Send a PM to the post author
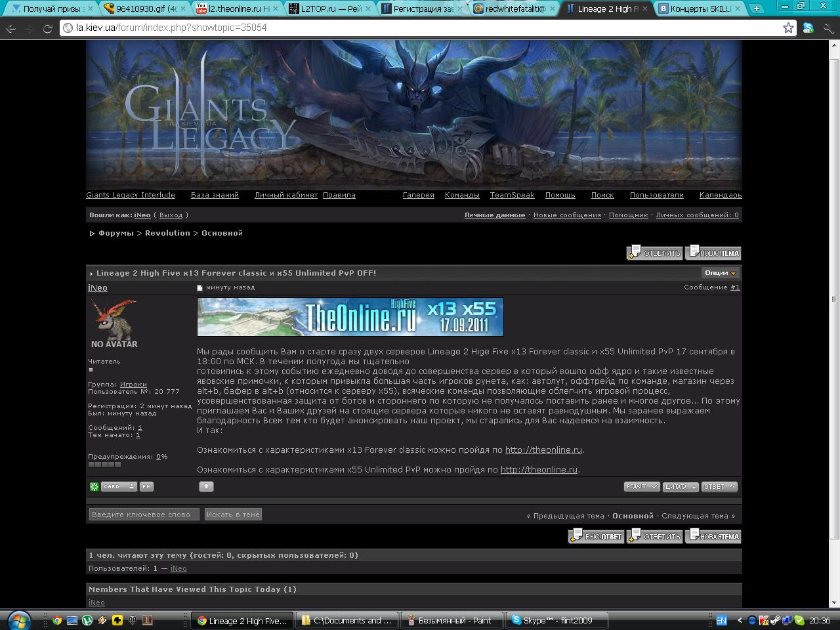This screenshot has width=840, height=630. (146, 486)
